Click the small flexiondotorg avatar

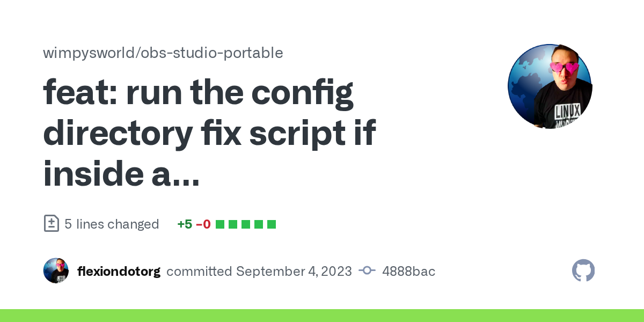point(56,271)
